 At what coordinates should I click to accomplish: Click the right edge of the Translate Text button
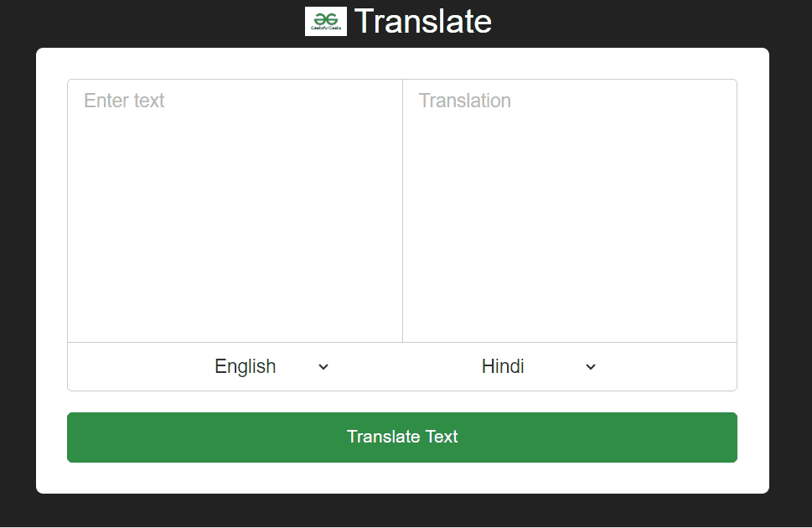click(725, 437)
